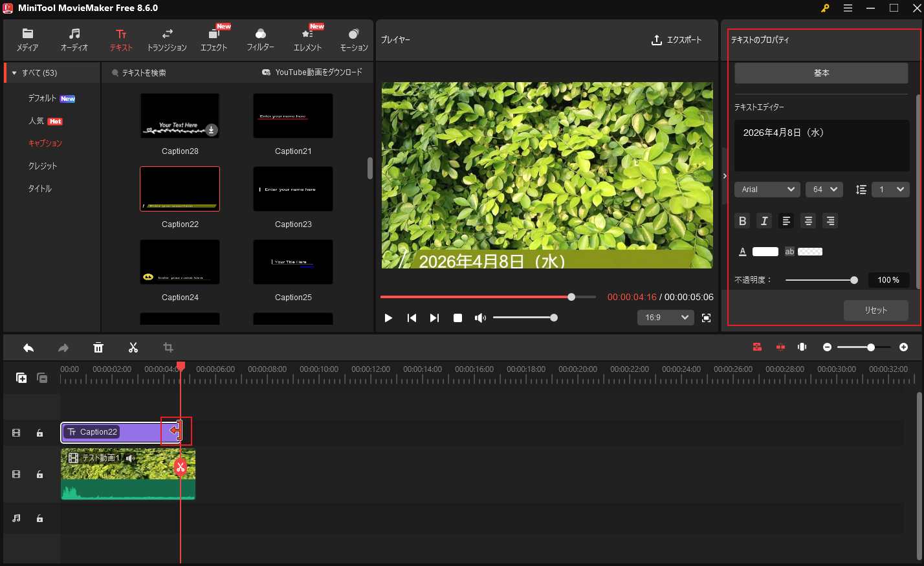This screenshot has height=566, width=924.
Task: Delete the selected clip with the trash icon
Action: pos(98,347)
